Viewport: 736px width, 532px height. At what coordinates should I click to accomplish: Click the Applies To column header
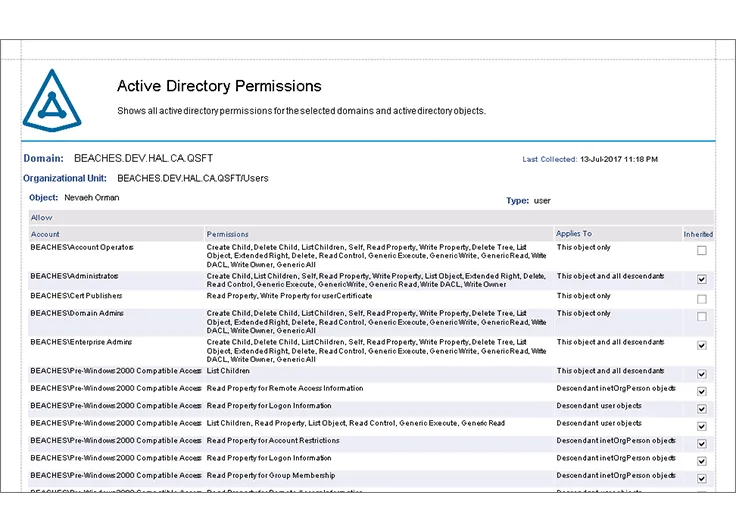(574, 233)
